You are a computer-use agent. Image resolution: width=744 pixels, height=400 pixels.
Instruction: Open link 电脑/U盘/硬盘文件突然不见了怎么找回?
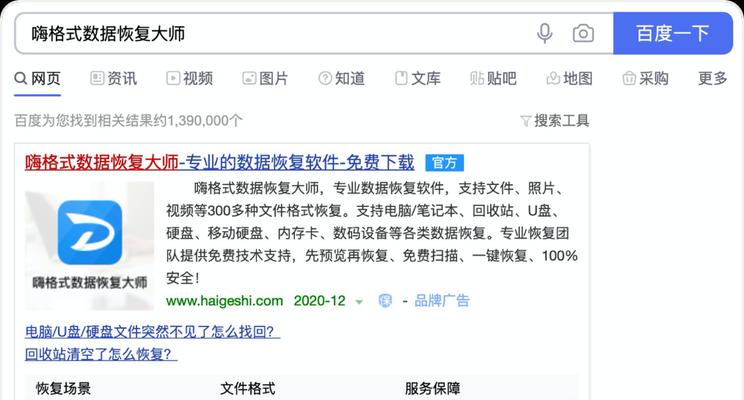(x=152, y=332)
